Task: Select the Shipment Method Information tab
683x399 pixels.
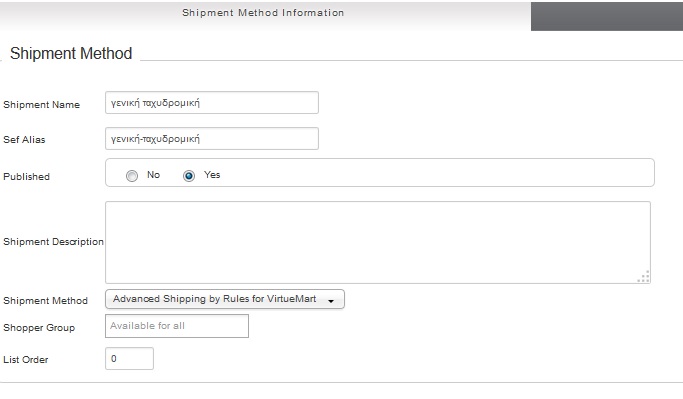Action: click(263, 13)
